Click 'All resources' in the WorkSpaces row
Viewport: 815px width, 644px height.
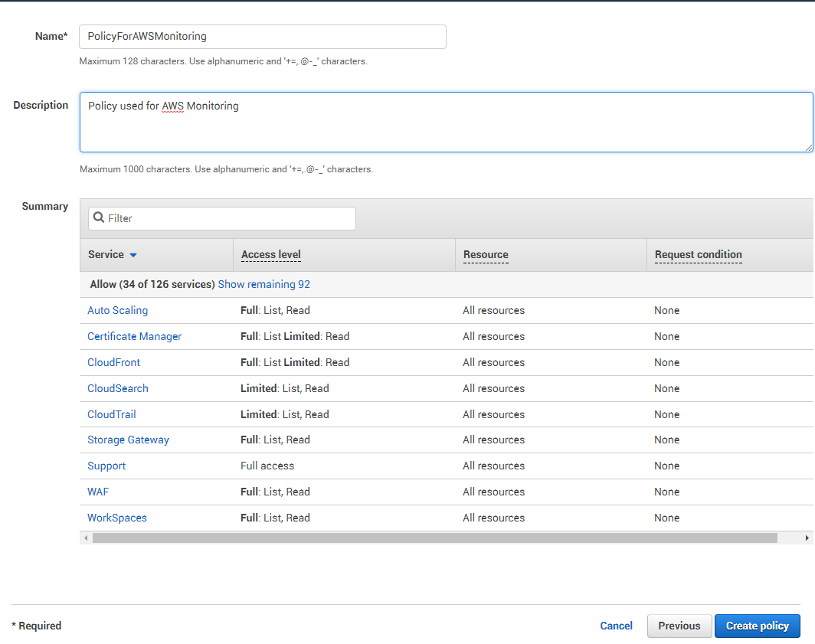pyautogui.click(x=494, y=518)
